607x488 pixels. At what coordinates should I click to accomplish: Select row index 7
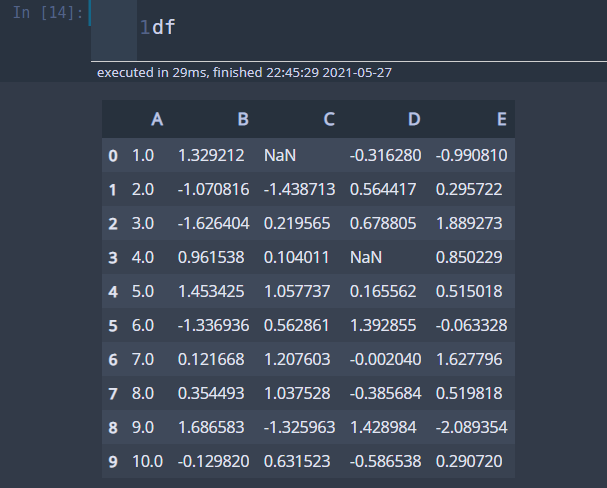click(113, 394)
